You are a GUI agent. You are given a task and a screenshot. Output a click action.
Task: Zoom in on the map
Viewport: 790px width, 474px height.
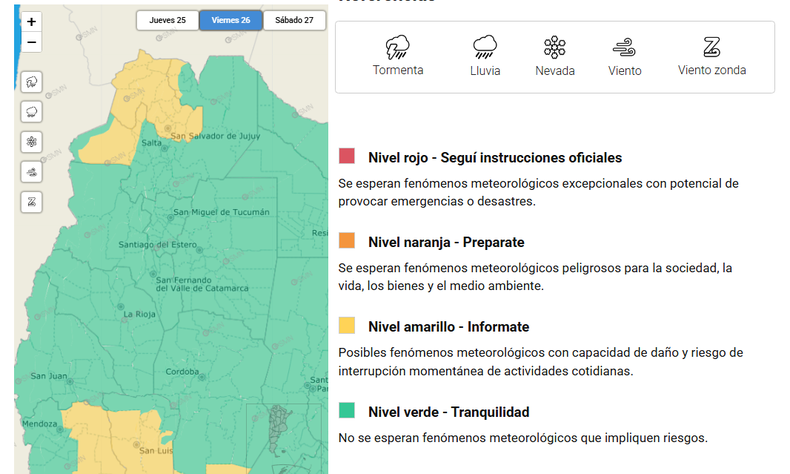click(x=31, y=22)
